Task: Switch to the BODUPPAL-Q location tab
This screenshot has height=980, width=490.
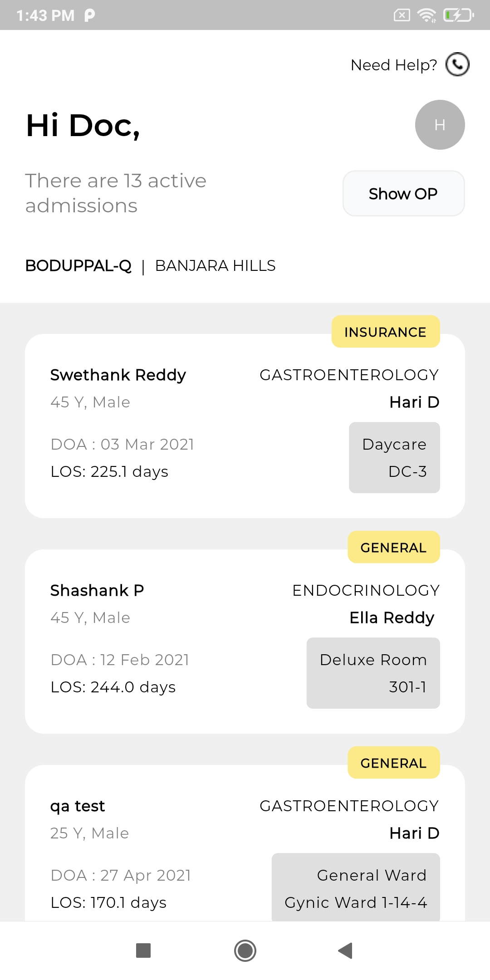Action: click(x=78, y=266)
